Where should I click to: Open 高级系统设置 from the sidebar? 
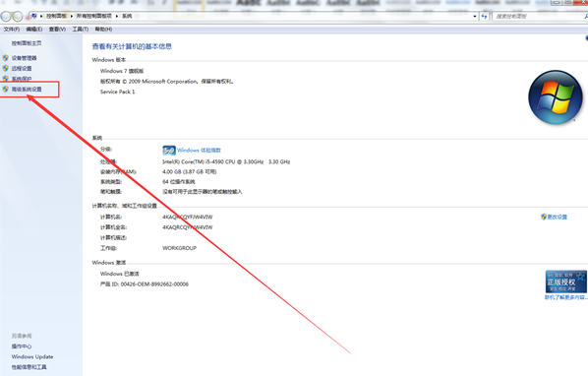coord(27,89)
